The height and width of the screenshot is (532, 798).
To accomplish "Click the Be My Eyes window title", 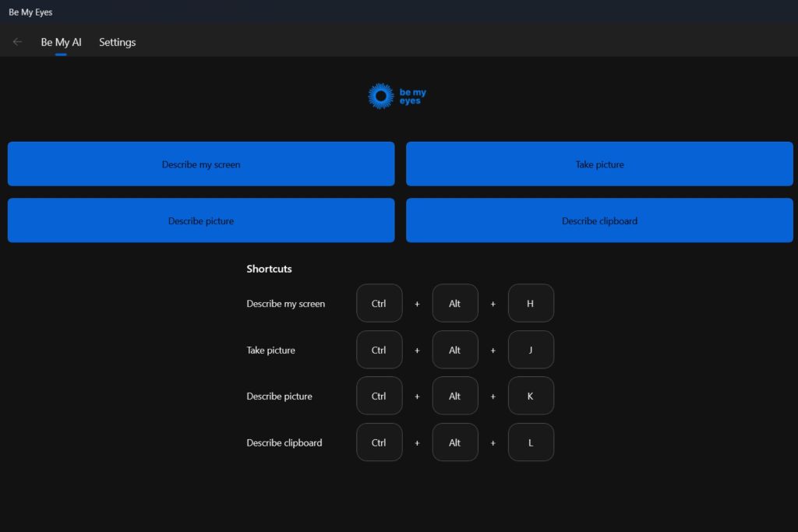I will pos(30,12).
